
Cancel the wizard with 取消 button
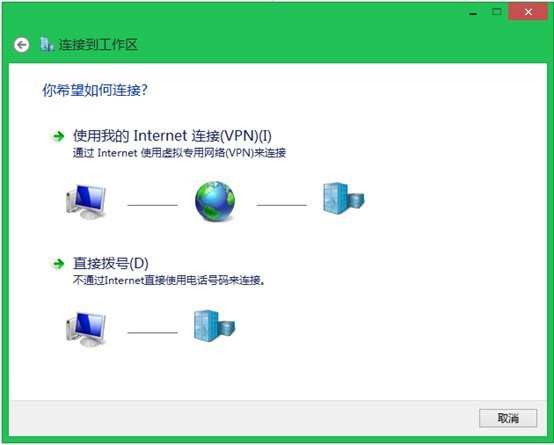(508, 418)
